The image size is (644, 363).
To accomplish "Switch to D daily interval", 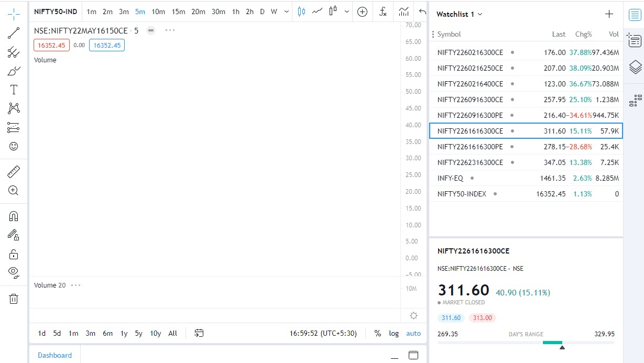I will click(262, 12).
